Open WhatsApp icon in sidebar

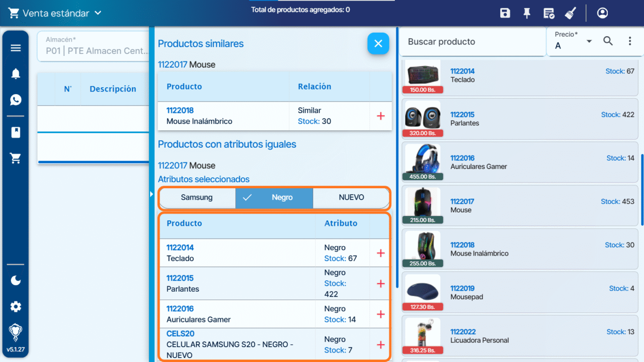click(16, 100)
